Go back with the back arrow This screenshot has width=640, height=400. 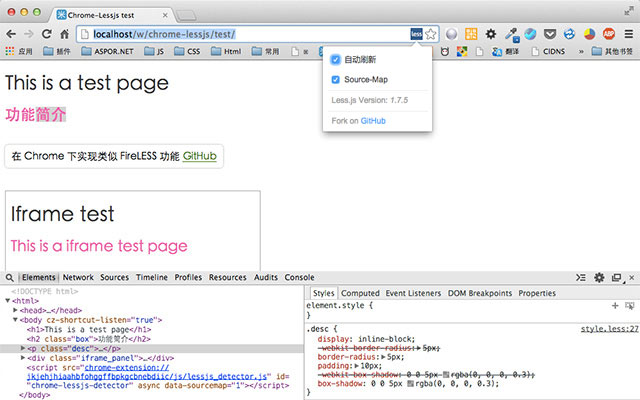[x=11, y=34]
